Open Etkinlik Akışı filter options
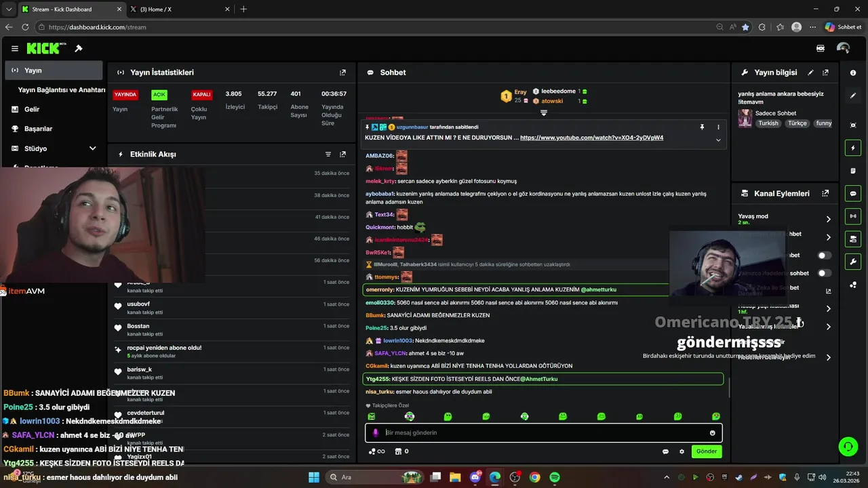The image size is (868, 488). tap(328, 155)
